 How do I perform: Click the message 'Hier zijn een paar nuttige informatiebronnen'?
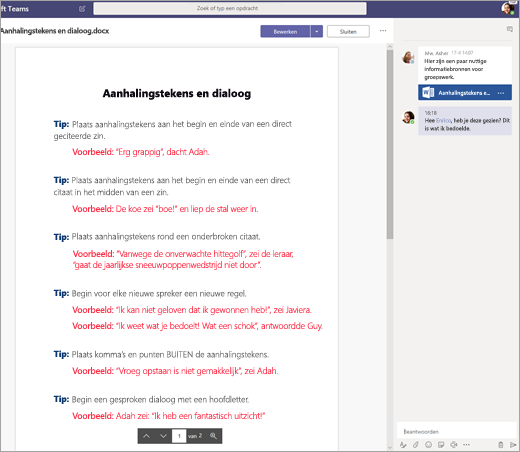(455, 69)
